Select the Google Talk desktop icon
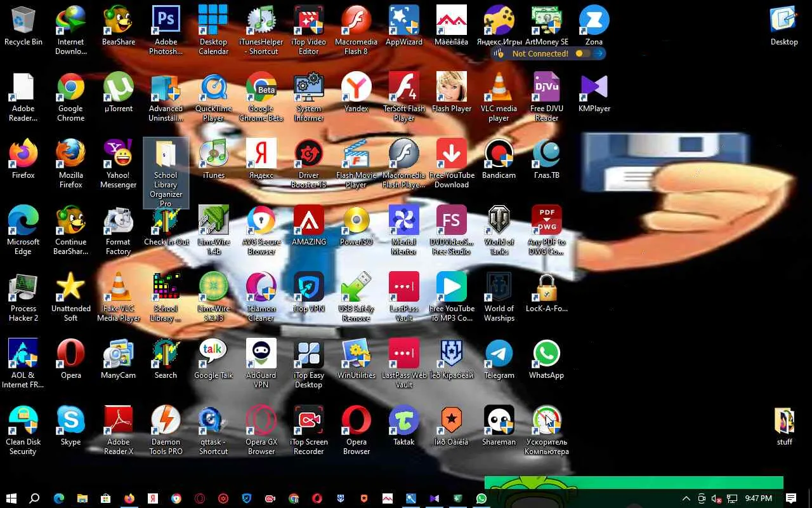Screen dimensions: 812x508 point(213,359)
